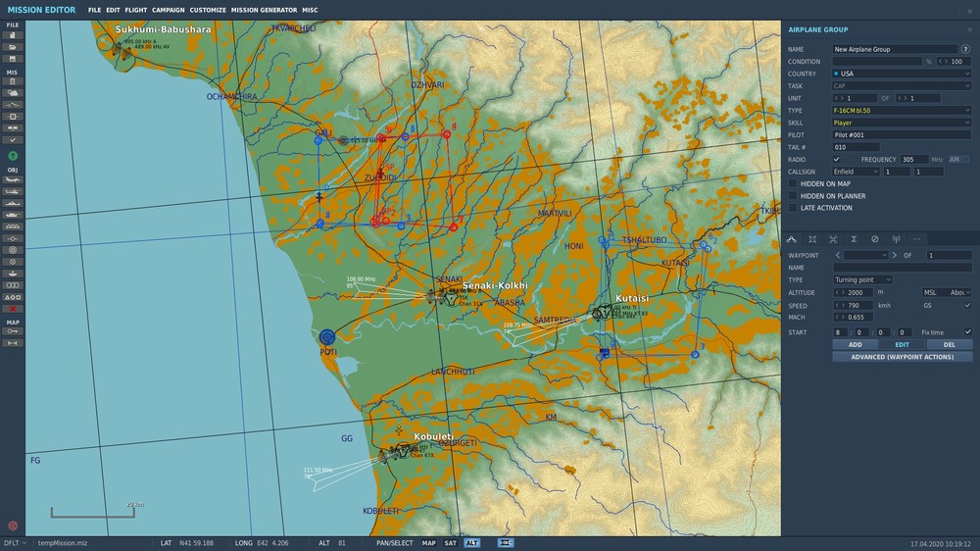The width and height of the screenshot is (980, 551).
Task: Open the mission goals icon
Action: 13,117
